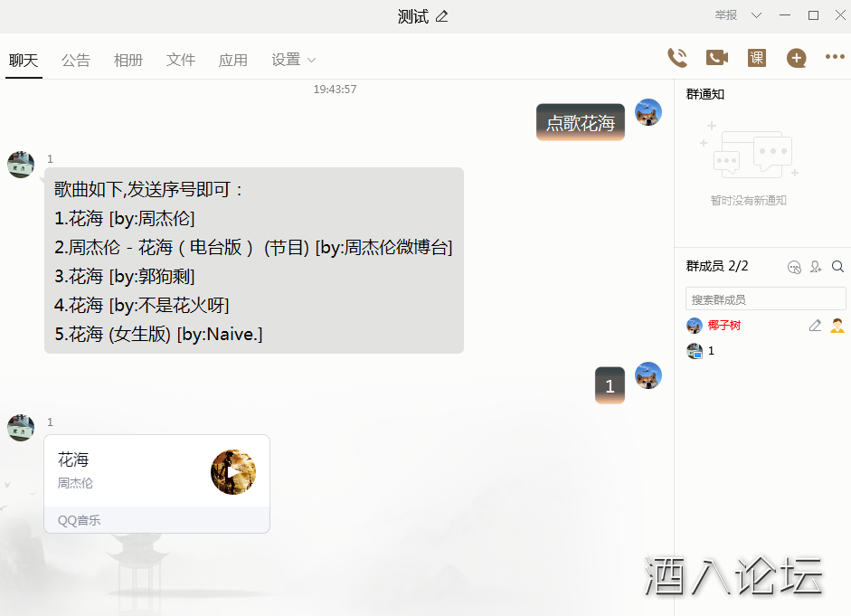Open the 文件 tab
851x616 pixels.
[181, 61]
